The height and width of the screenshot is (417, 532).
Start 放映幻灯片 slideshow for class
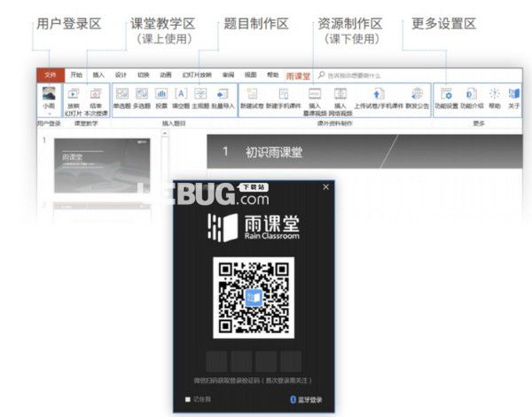74,102
